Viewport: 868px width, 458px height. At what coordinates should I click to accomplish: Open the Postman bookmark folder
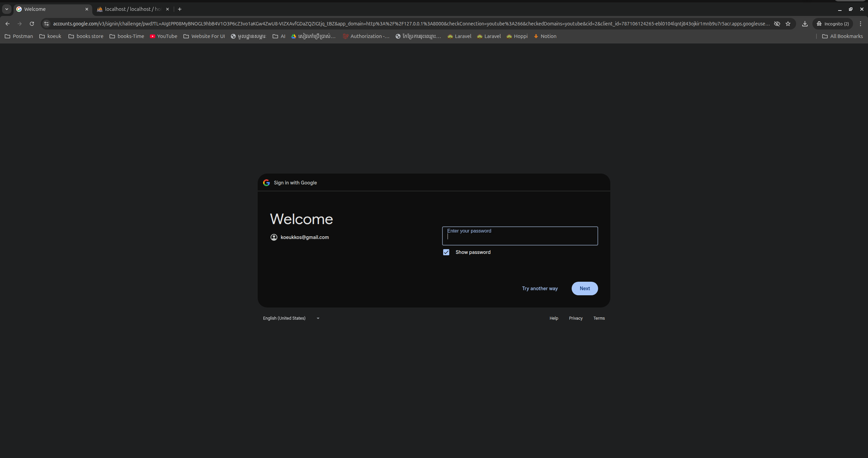(x=19, y=36)
